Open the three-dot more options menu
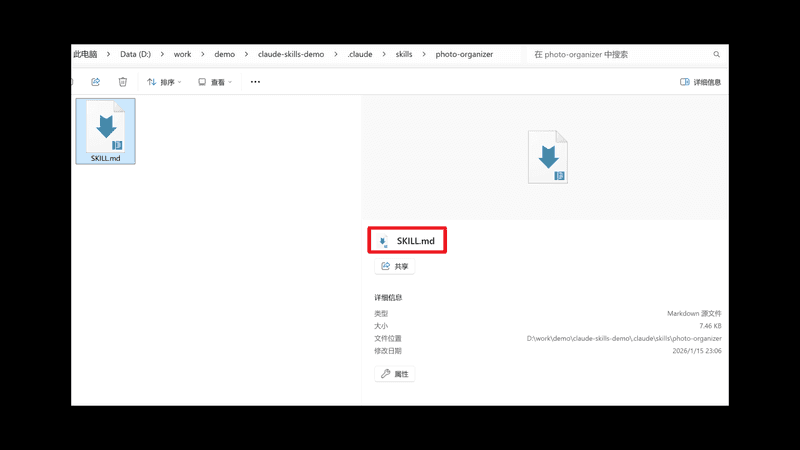This screenshot has width=800, height=450. pyautogui.click(x=255, y=82)
